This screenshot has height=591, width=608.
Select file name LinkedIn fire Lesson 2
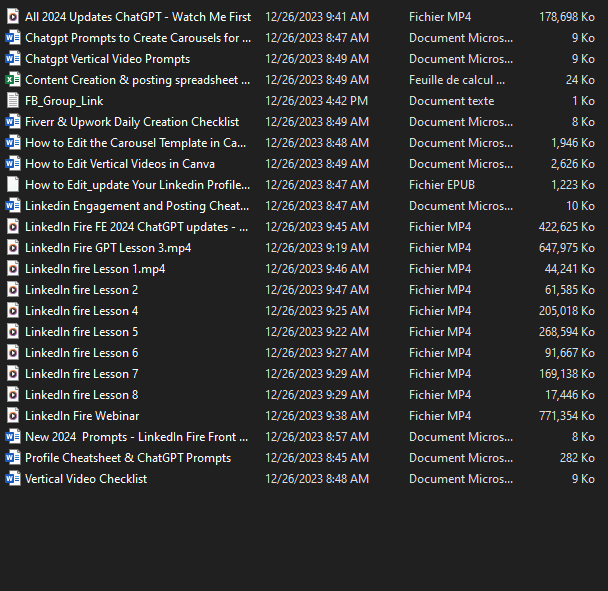pyautogui.click(x=81, y=290)
